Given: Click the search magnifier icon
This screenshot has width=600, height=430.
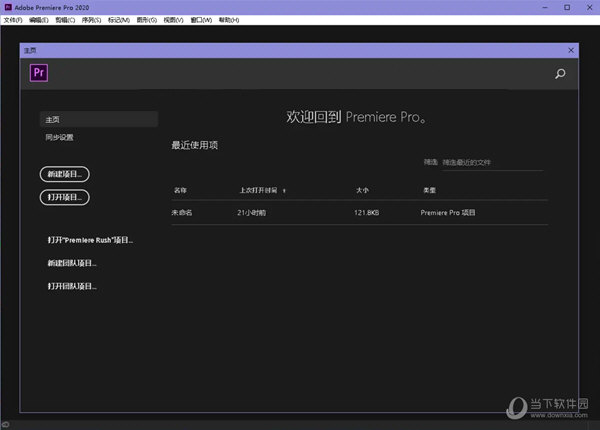Looking at the screenshot, I should point(560,73).
